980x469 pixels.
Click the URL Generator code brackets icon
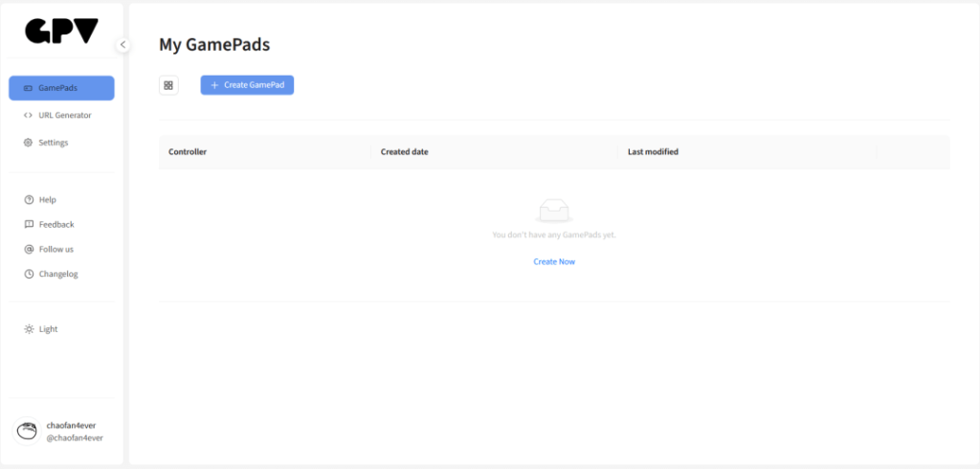click(x=29, y=115)
